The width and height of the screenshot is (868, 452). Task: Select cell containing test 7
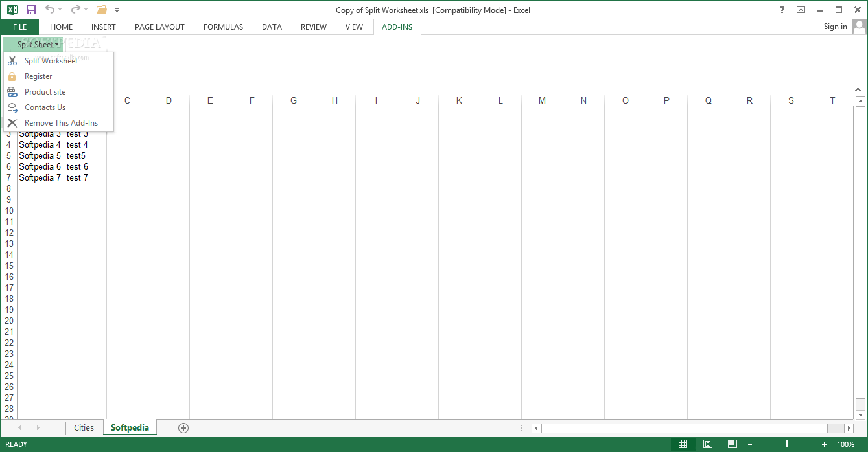click(86, 177)
